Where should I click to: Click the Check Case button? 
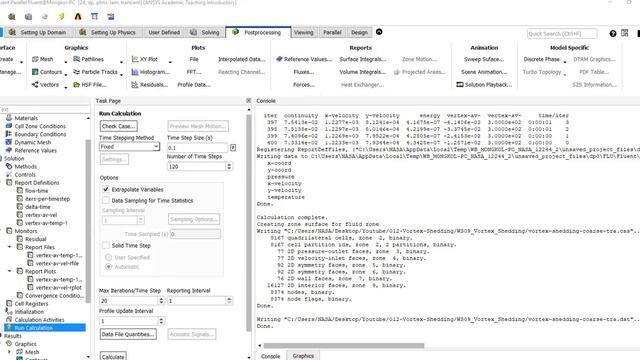pos(118,126)
